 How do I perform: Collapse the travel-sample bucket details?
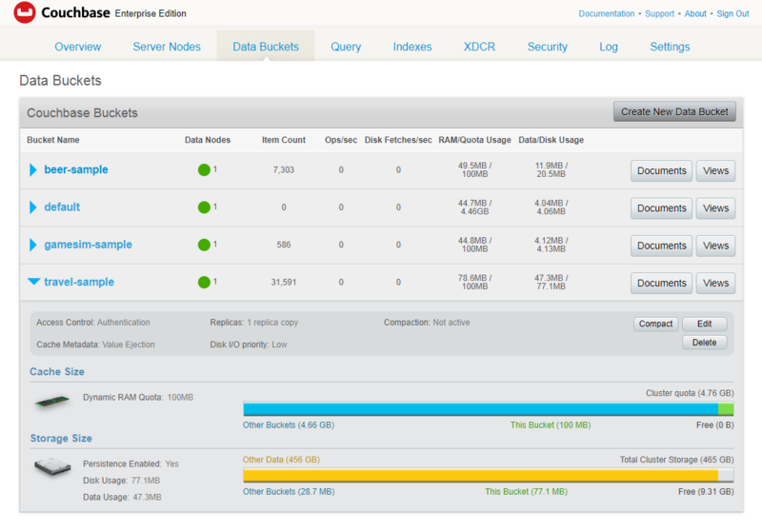(x=33, y=282)
